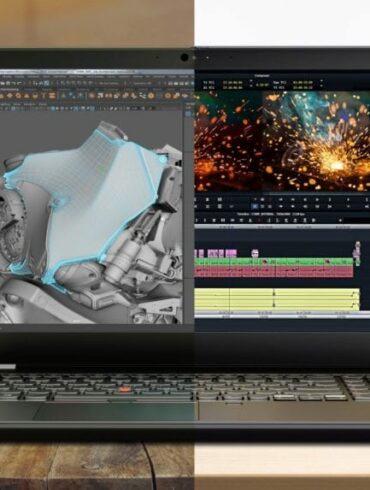Click the isolated thumbnail clip above the green track
This screenshot has width=370, height=490.
[255, 253]
